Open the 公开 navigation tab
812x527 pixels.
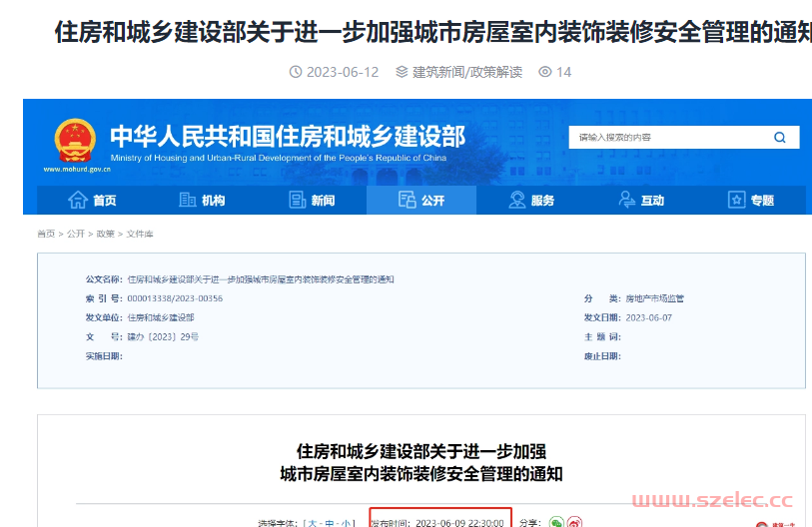point(421,200)
